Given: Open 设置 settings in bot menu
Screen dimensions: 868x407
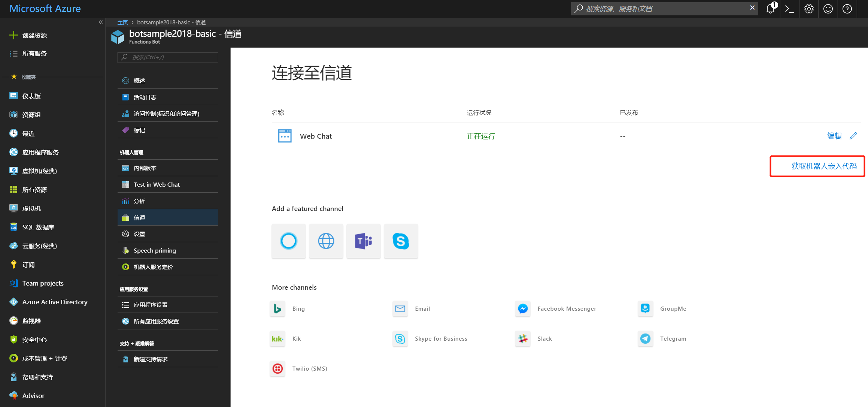Looking at the screenshot, I should [x=168, y=234].
